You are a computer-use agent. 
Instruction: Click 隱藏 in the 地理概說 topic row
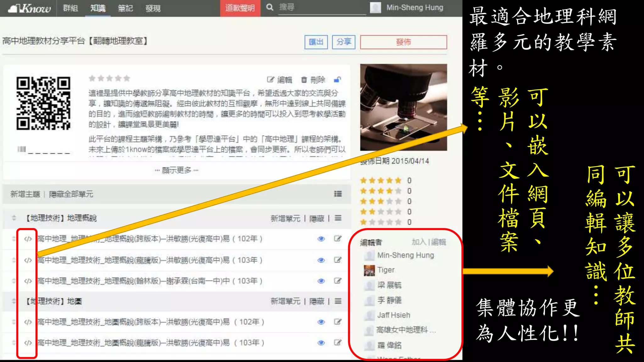317,218
